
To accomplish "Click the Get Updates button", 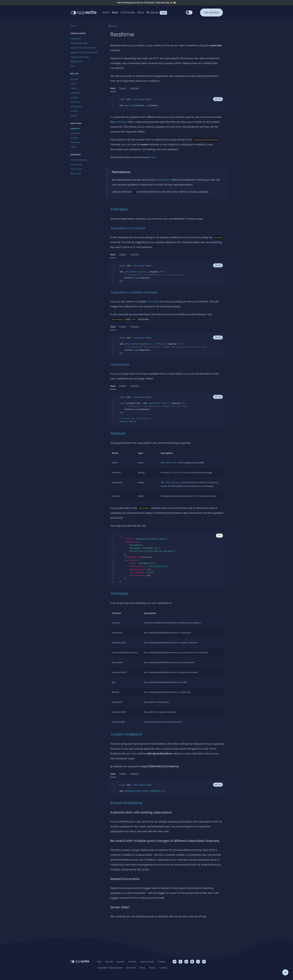I will point(211,13).
